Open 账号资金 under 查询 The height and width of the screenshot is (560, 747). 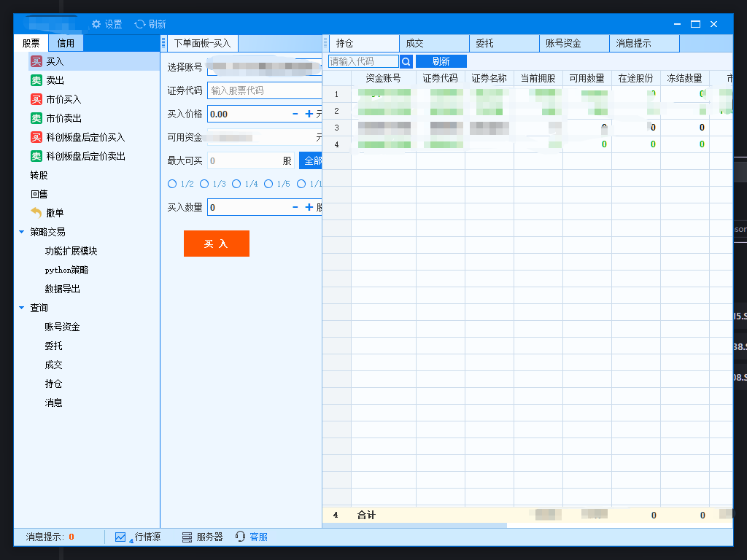point(63,327)
